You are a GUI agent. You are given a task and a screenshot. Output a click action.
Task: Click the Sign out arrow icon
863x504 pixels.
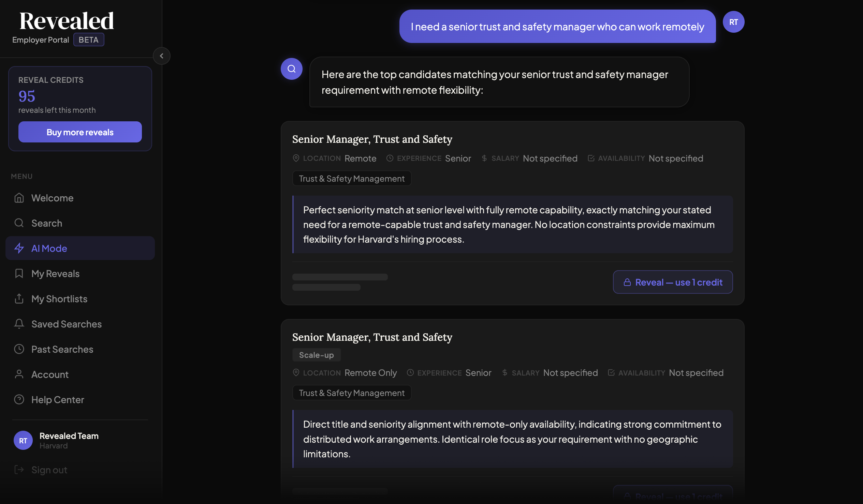point(19,470)
